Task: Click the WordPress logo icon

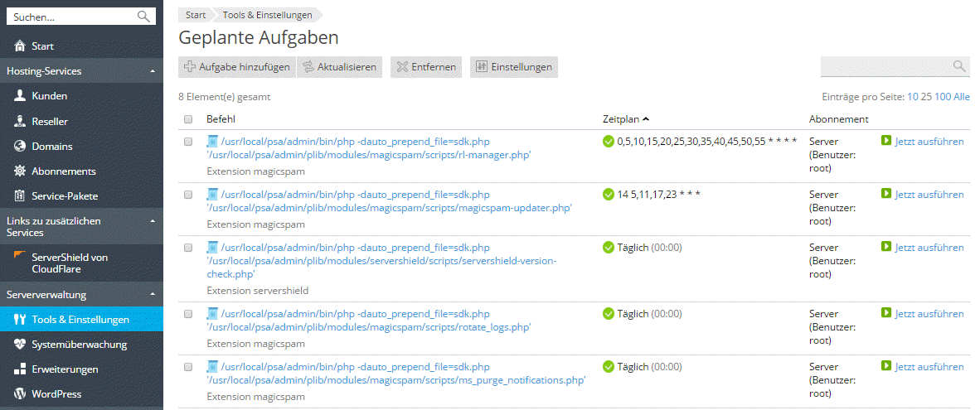Action: click(x=20, y=394)
